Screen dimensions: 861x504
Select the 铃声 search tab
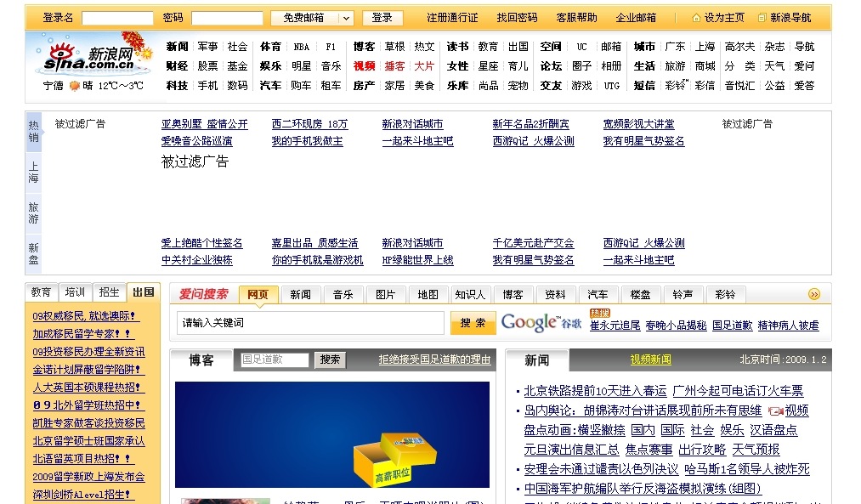coord(683,294)
